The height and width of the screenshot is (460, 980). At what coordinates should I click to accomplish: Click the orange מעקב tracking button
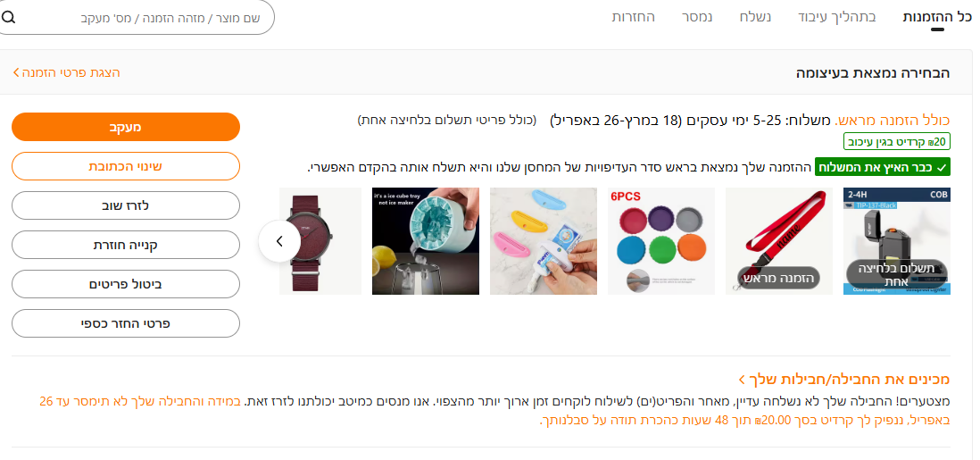pyautogui.click(x=126, y=127)
